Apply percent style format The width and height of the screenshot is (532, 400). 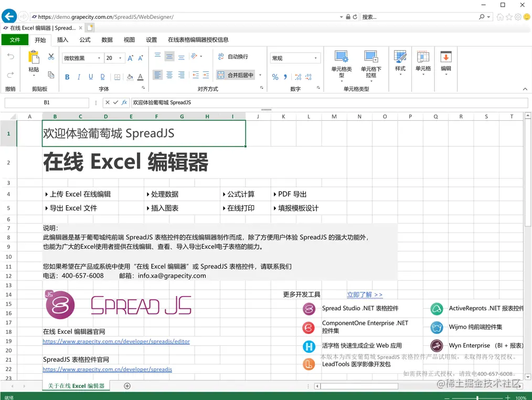pos(275,77)
